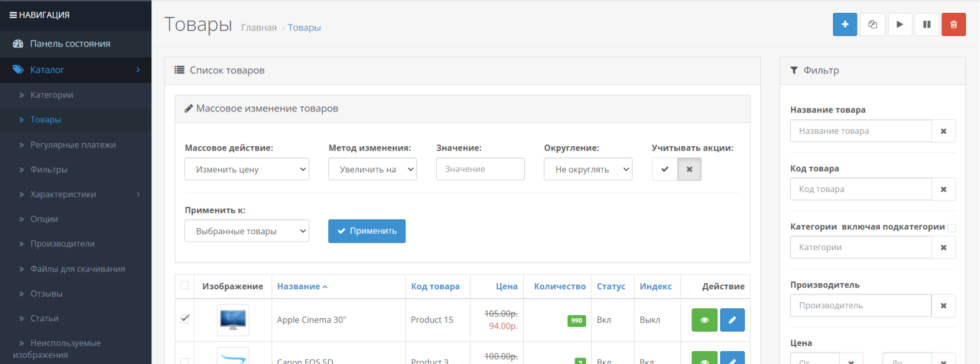The image size is (980, 364).
Task: Disable Учитывать акции with the cross button
Action: tap(690, 169)
